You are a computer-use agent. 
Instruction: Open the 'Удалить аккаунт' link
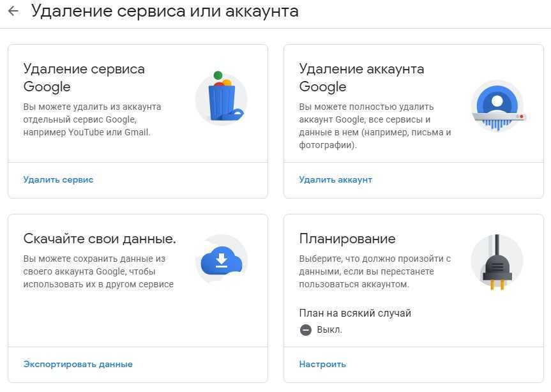coord(335,179)
